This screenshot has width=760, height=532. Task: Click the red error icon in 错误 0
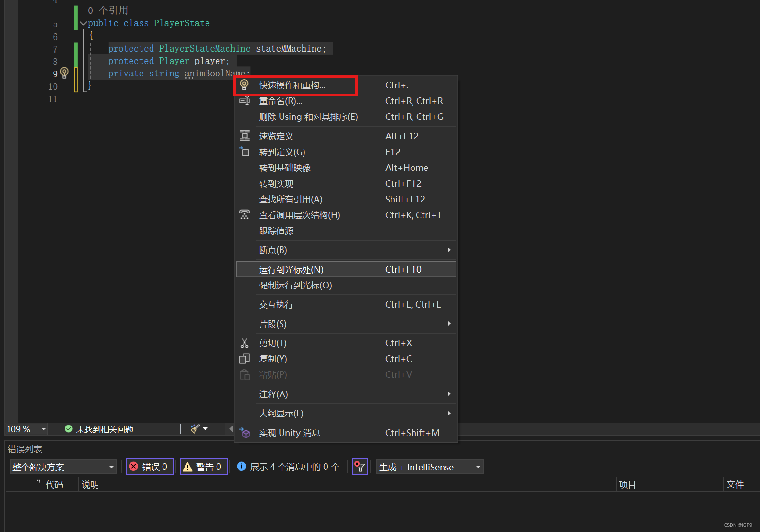(x=134, y=467)
